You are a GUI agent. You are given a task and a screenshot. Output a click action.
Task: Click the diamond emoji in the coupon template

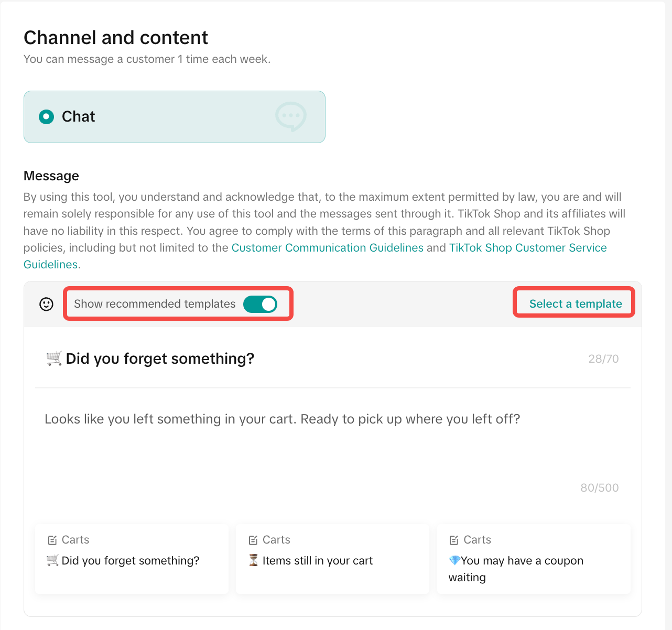coord(454,560)
